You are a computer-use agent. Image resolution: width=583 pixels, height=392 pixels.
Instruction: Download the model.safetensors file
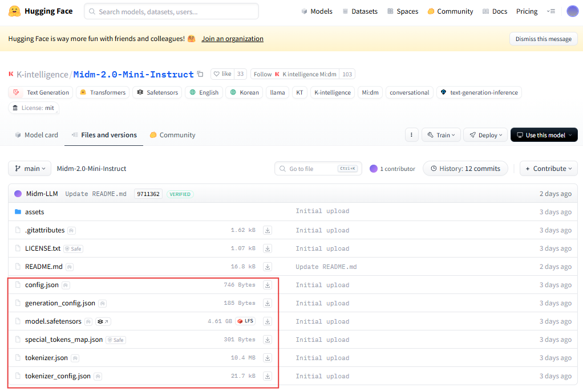(x=268, y=321)
